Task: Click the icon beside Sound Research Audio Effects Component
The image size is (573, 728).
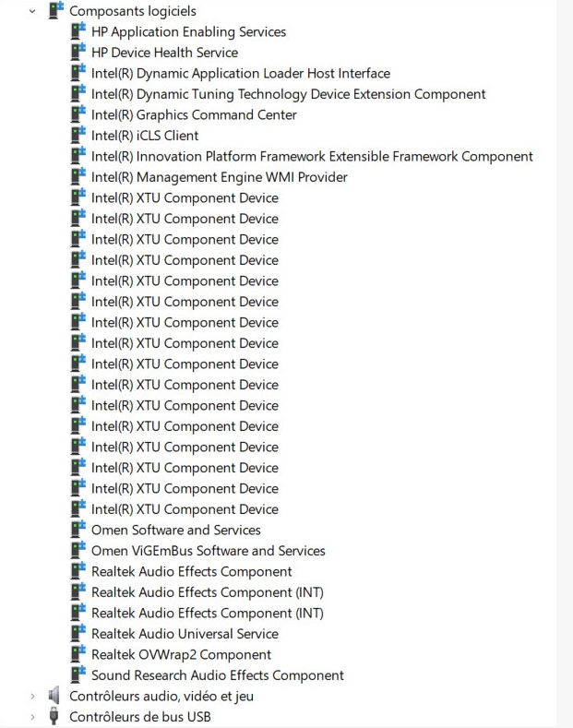Action: pos(78,674)
